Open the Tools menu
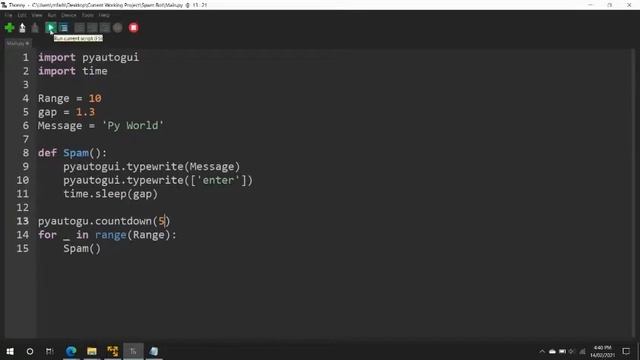This screenshot has width=640, height=360. coord(87,15)
